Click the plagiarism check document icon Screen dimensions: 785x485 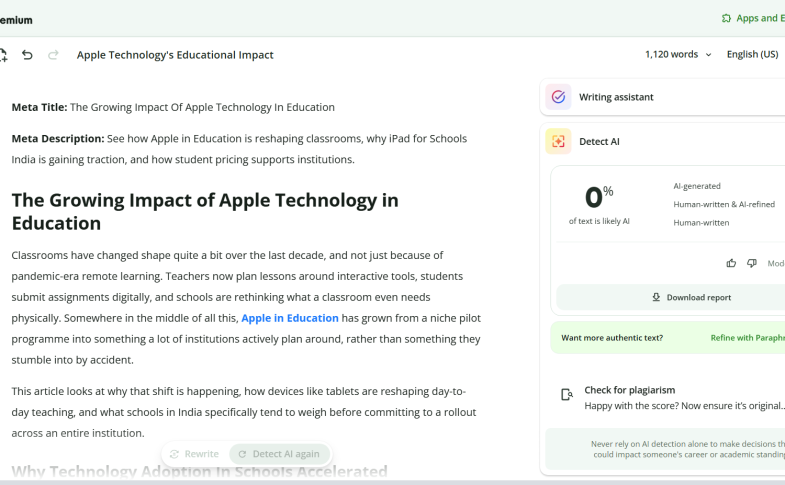pyautogui.click(x=567, y=395)
